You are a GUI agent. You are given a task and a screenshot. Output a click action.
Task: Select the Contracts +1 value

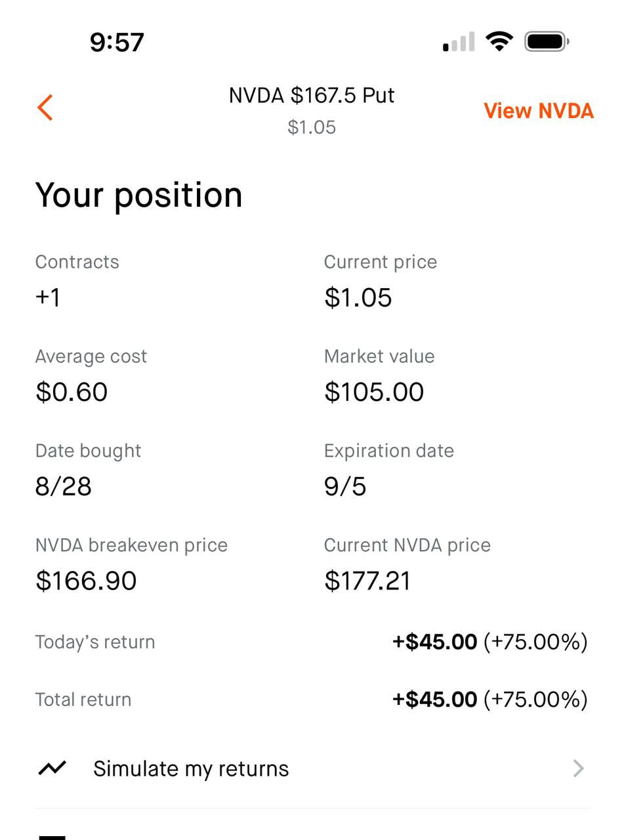point(48,297)
